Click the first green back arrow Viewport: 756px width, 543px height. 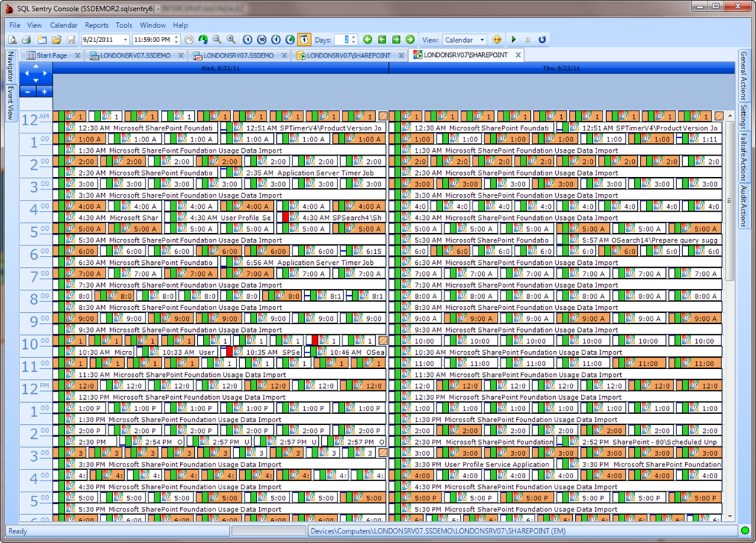tap(368, 40)
